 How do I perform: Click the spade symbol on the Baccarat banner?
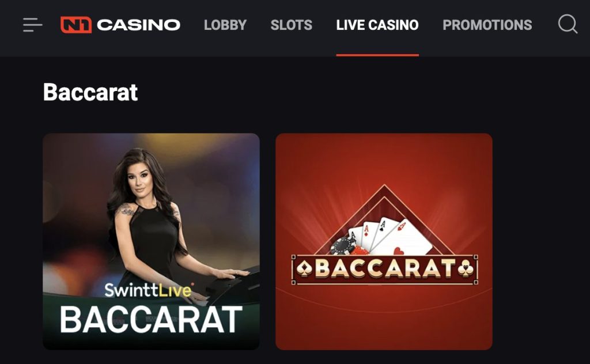pyautogui.click(x=304, y=268)
